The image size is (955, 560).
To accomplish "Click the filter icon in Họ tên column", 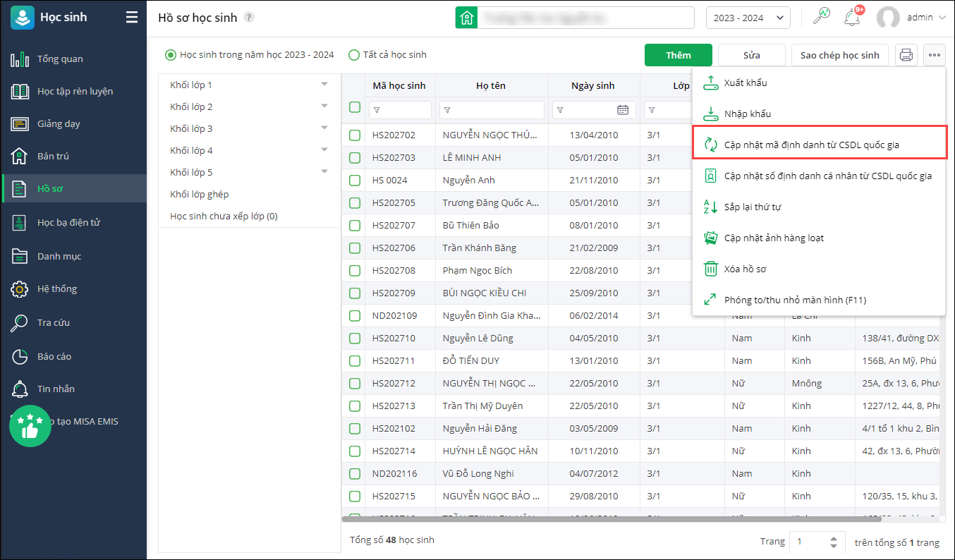I will coord(447,110).
